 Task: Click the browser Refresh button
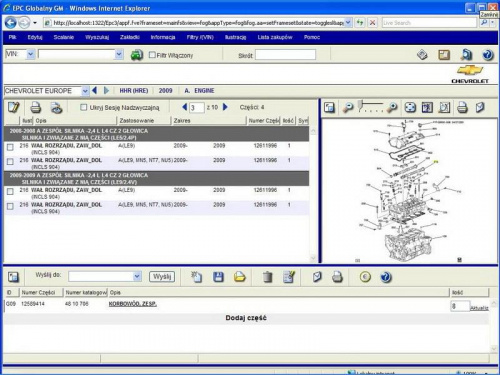360,23
